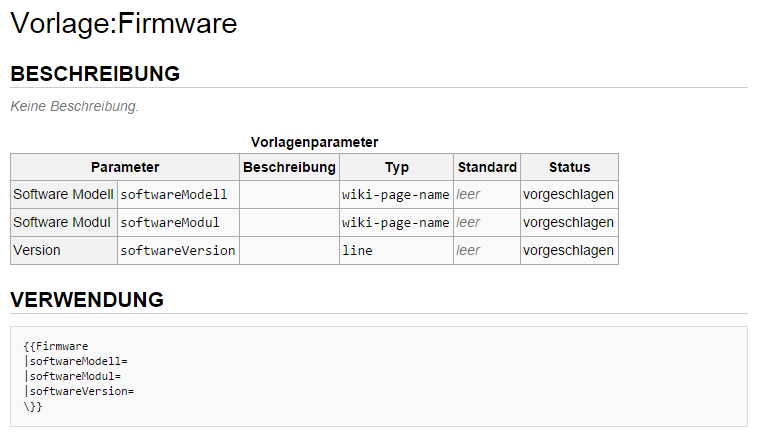Click the Status column header
This screenshot has height=439, width=759.
[569, 167]
